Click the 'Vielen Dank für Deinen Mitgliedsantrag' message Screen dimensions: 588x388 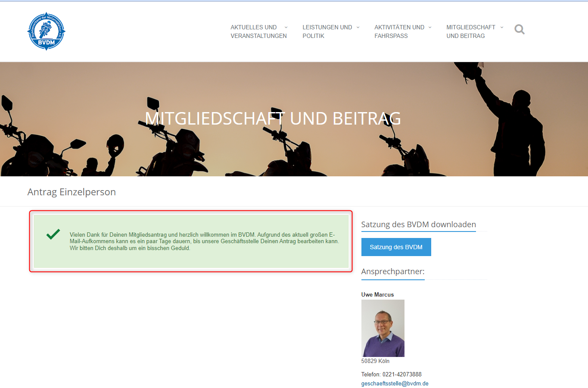(204, 241)
